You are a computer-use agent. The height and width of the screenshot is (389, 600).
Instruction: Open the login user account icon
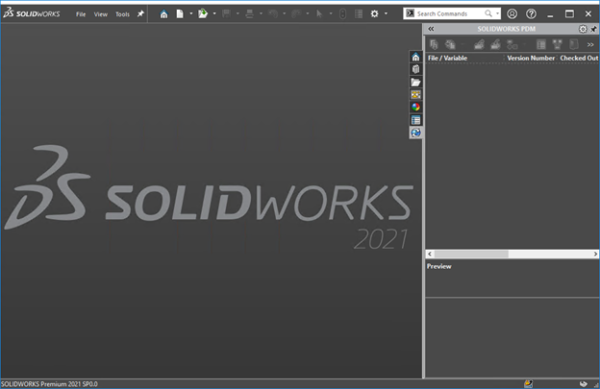pyautogui.click(x=512, y=14)
